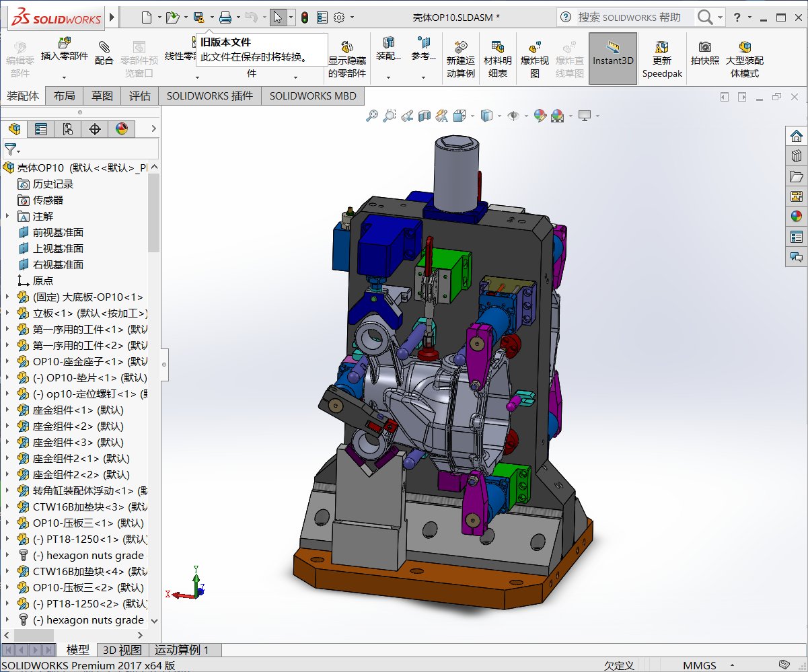Image resolution: width=808 pixels, height=672 pixels.
Task: Open 3D 视图 bottom tab
Action: tap(122, 650)
